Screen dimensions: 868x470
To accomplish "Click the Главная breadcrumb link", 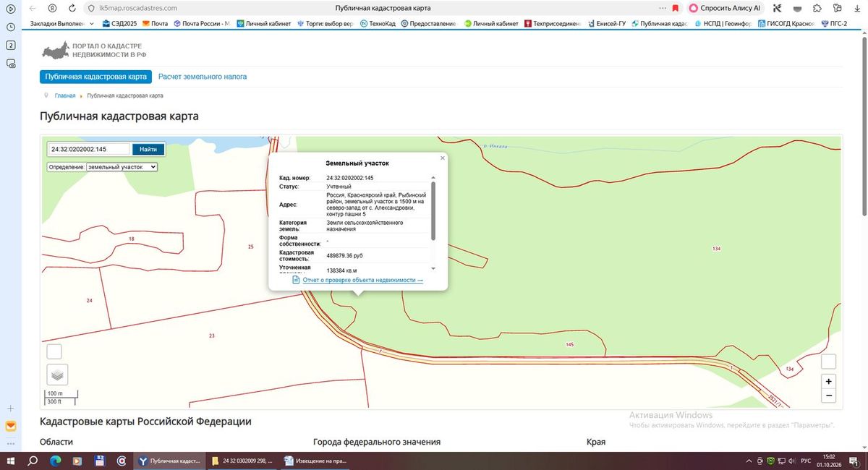I will point(65,95).
